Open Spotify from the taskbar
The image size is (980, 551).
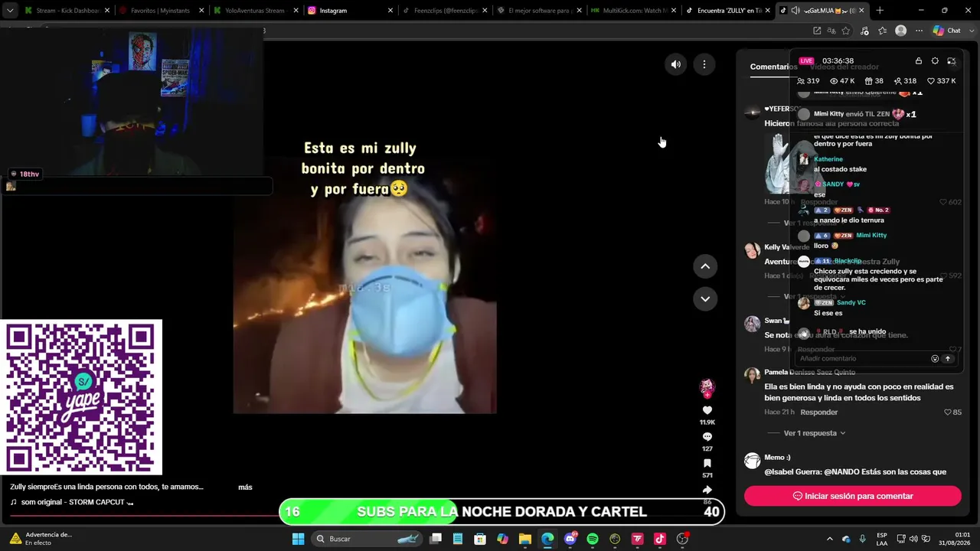[x=593, y=539]
